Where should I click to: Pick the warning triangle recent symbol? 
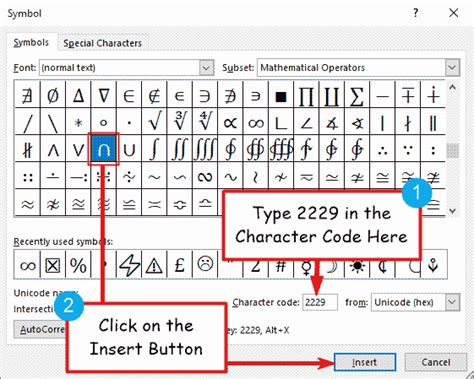(x=154, y=265)
